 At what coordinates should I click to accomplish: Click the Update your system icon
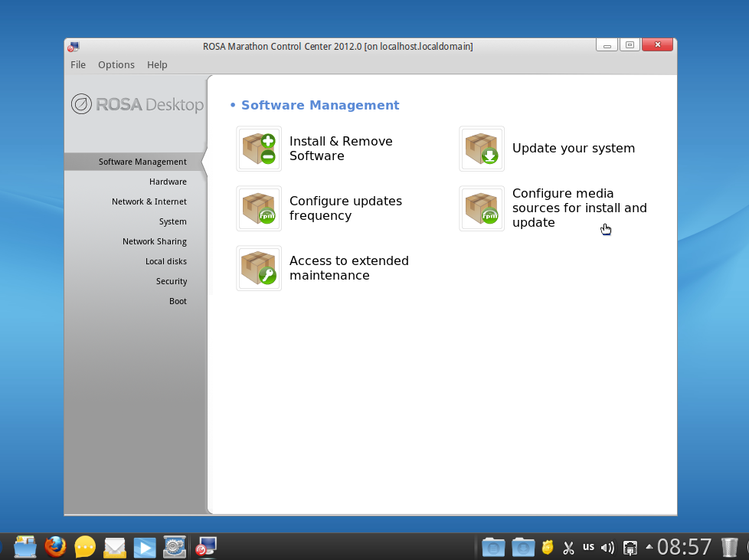pos(482,149)
